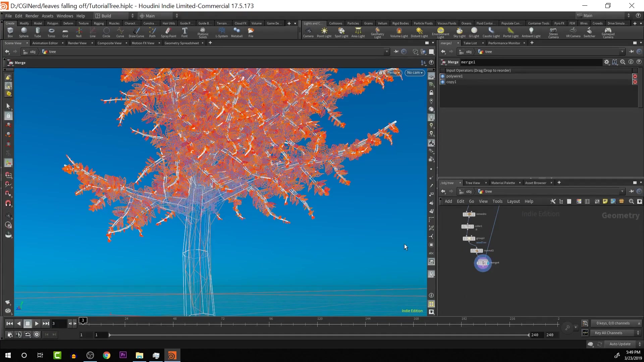Image resolution: width=644 pixels, height=362 pixels.
Task: Open the No cam camera selector
Action: point(415,73)
